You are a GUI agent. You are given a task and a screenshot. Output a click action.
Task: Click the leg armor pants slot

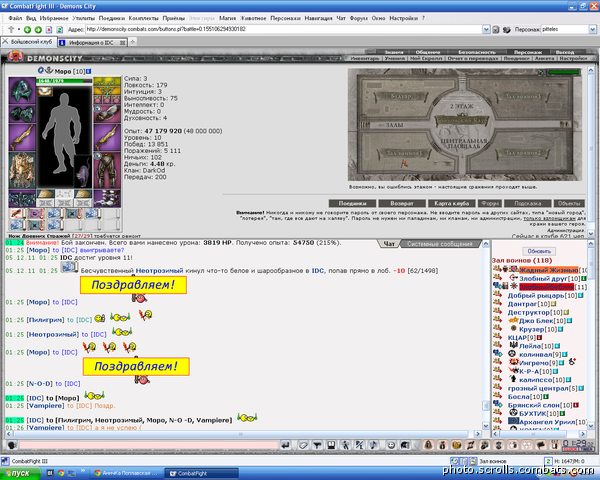107,170
